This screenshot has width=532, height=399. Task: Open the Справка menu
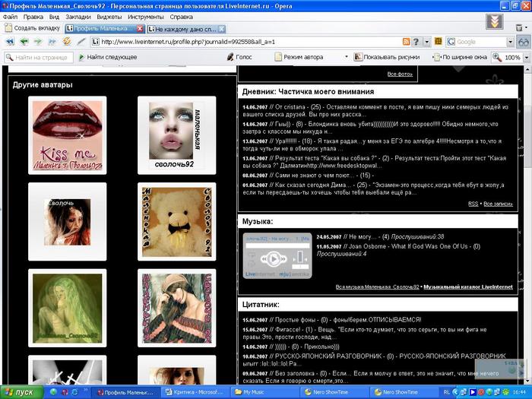pos(181,17)
